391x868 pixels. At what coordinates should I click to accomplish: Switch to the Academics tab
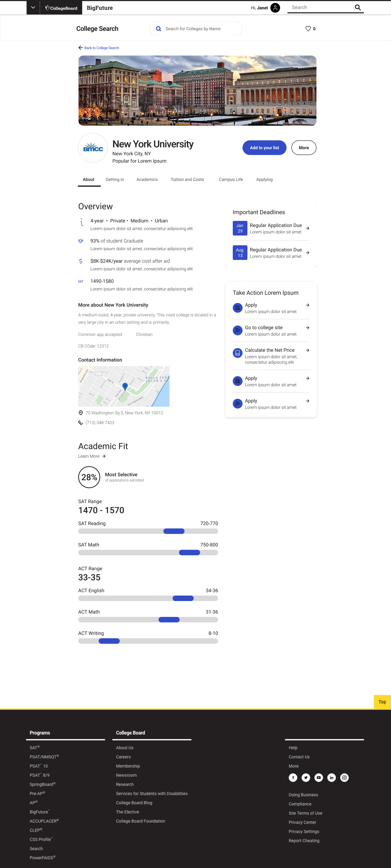pos(147,180)
